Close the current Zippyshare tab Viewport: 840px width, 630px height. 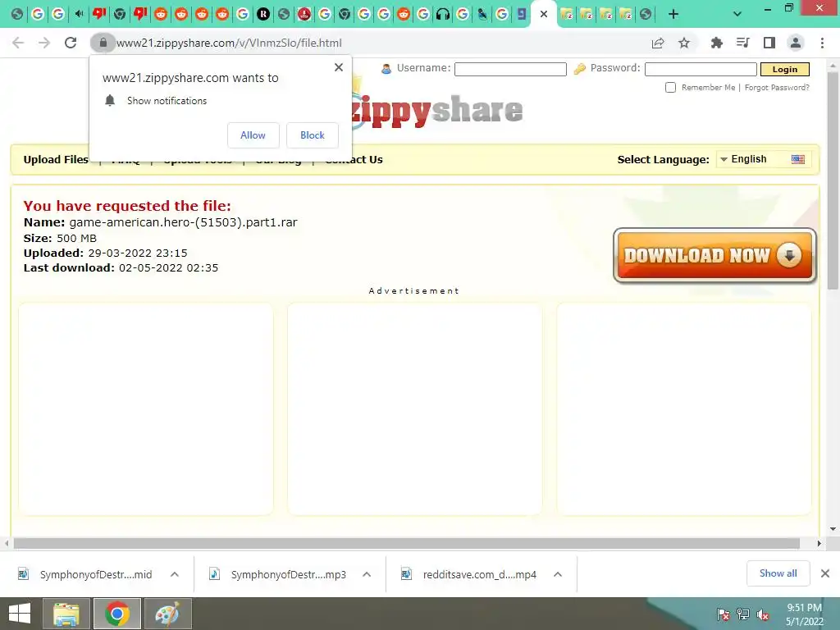pos(544,15)
